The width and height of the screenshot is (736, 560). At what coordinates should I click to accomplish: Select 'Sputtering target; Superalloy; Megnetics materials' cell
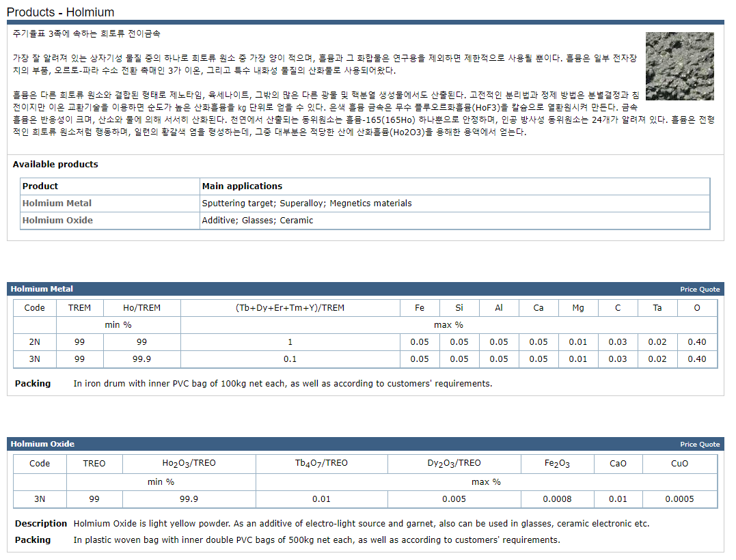click(x=307, y=203)
